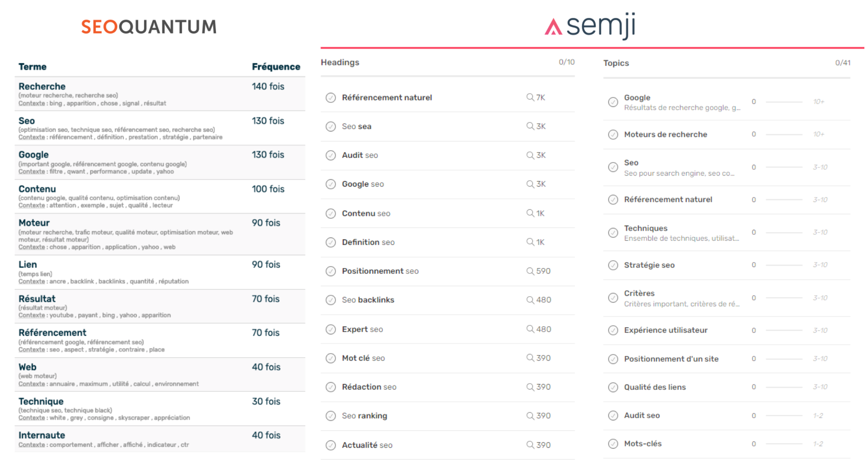
Task: Click the Terme column header
Action: (x=32, y=67)
